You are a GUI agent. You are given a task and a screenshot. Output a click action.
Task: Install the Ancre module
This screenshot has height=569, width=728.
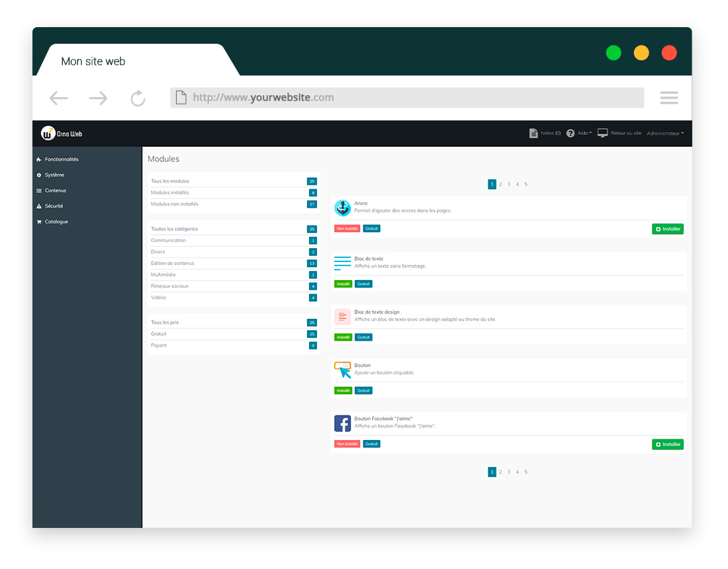coord(668,229)
